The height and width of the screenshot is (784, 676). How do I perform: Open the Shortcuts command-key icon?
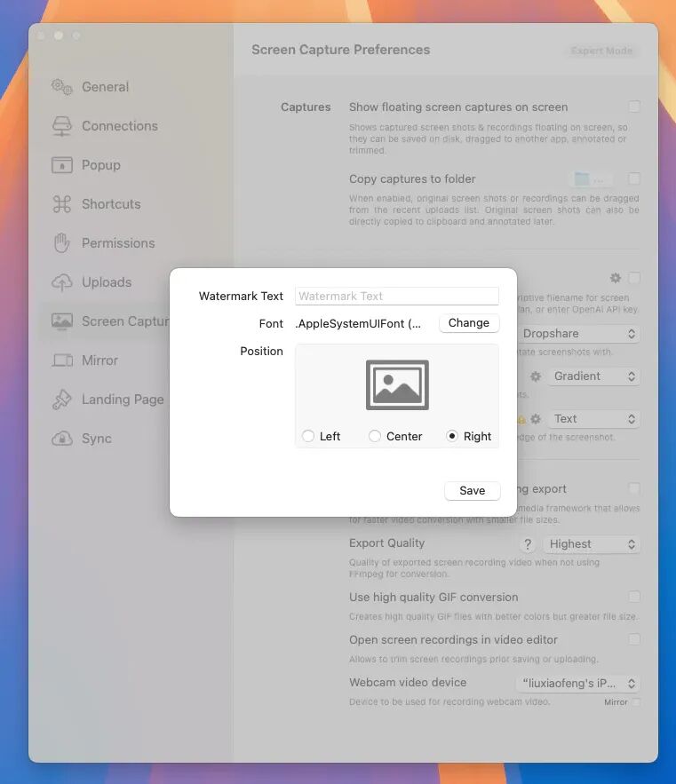(62, 204)
